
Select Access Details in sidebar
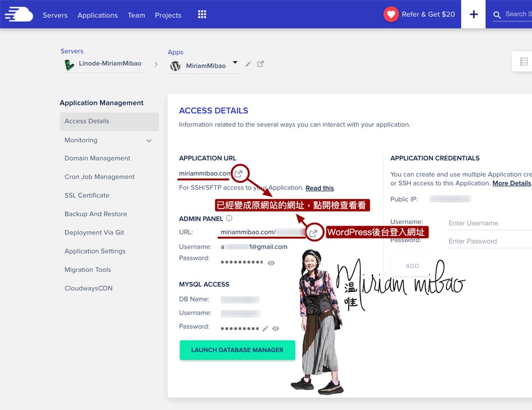click(109, 122)
